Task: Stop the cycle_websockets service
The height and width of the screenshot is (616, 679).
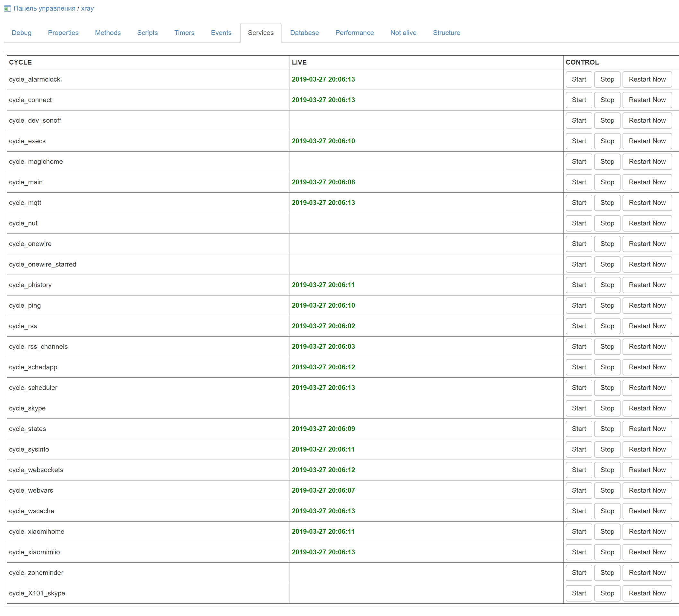Action: coord(607,470)
